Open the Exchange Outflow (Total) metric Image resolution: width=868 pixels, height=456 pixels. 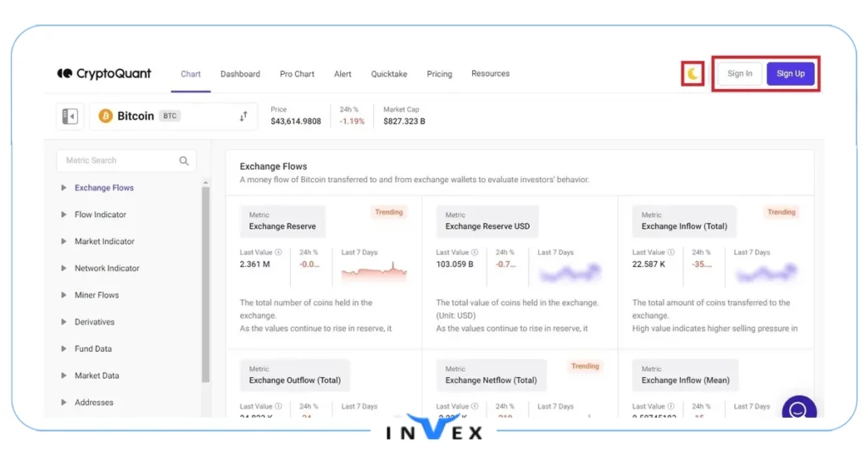294,375
